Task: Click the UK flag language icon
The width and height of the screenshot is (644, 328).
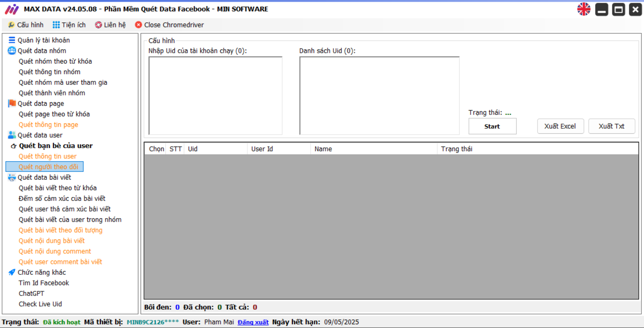Action: click(584, 9)
